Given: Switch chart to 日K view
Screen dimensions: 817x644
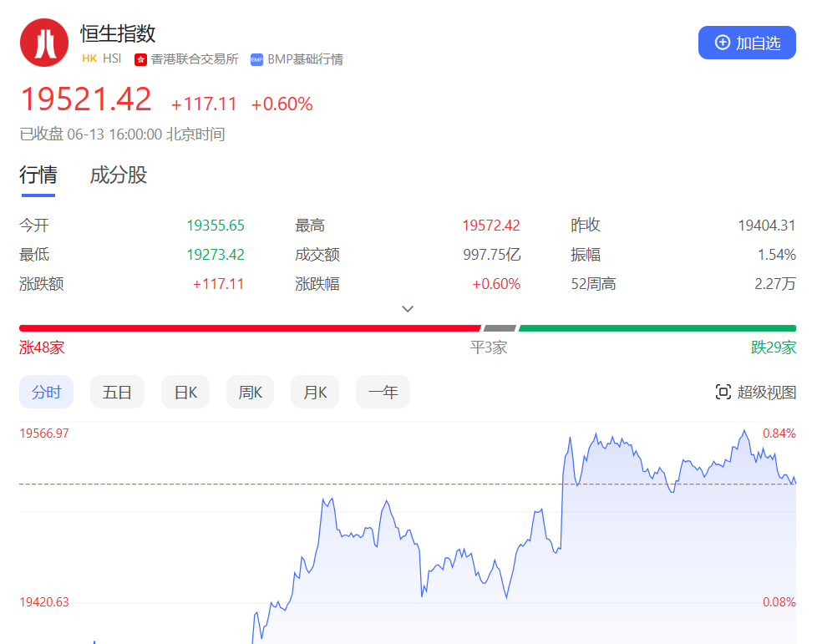Looking at the screenshot, I should 185,392.
